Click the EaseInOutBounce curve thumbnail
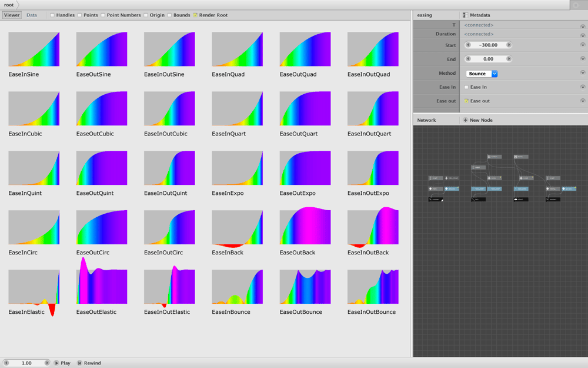Screen dimensions: 588x368 pyautogui.click(x=373, y=287)
